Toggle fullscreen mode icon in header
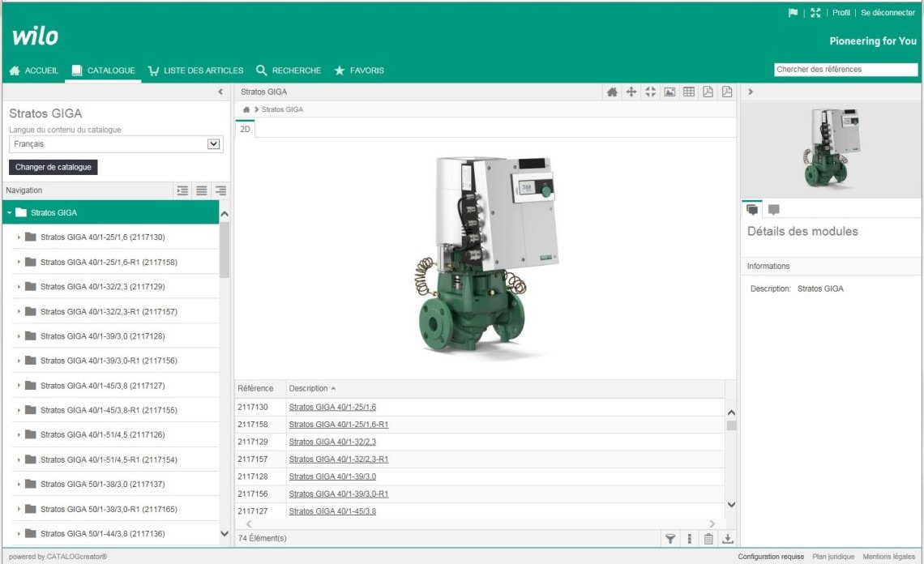 point(815,12)
